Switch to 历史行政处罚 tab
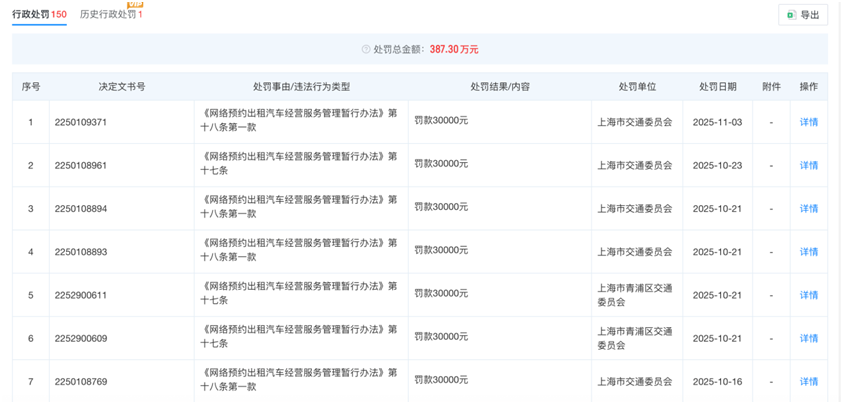 tap(111, 14)
